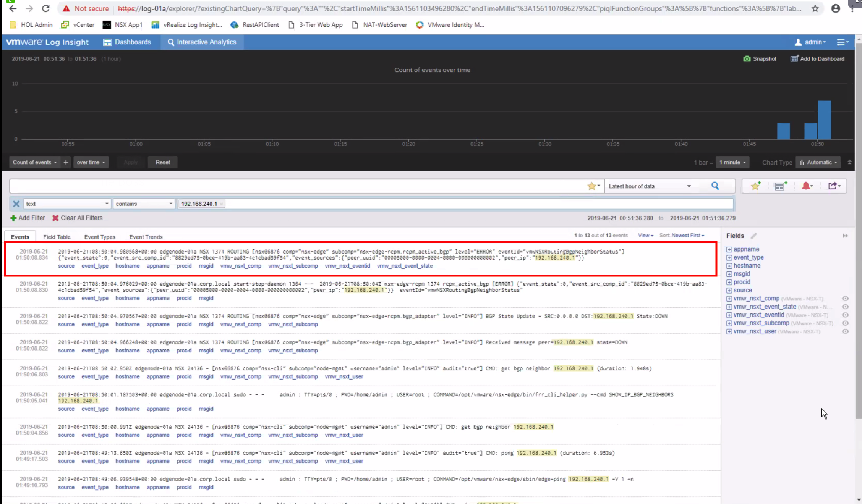This screenshot has height=504, width=862.
Task: Collapse the Fields panel with arrows icon
Action: (x=845, y=236)
